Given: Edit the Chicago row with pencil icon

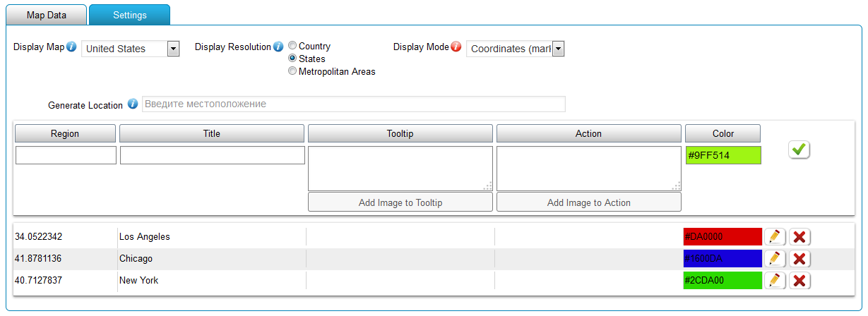Looking at the screenshot, I should coord(774,259).
